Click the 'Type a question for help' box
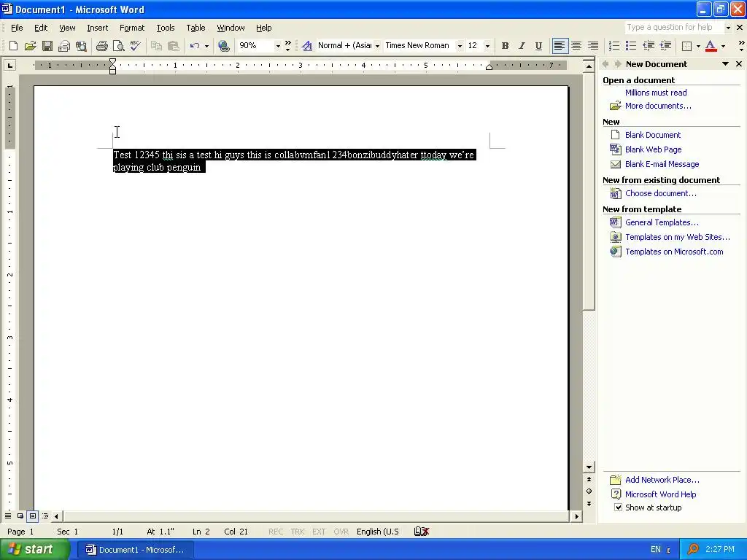This screenshot has width=747, height=560. 675,27
